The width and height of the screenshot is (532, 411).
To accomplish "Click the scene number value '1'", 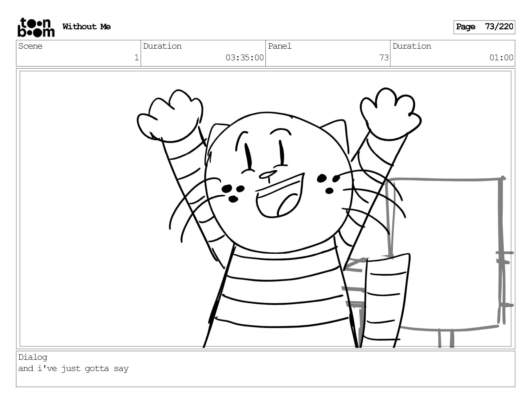I will pos(136,58).
